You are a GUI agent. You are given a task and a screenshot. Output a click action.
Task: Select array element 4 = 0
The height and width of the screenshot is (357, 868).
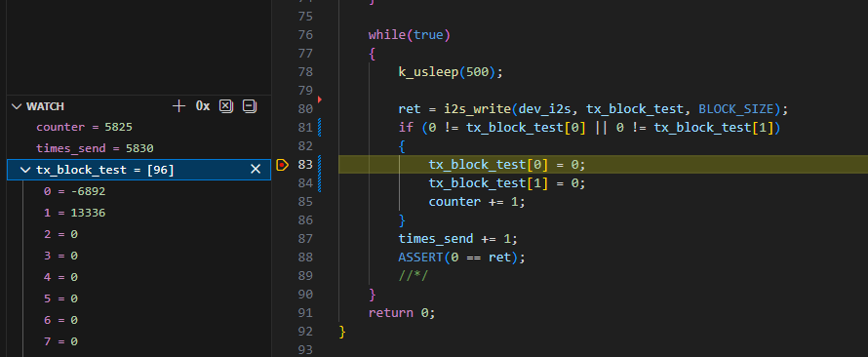point(138,277)
